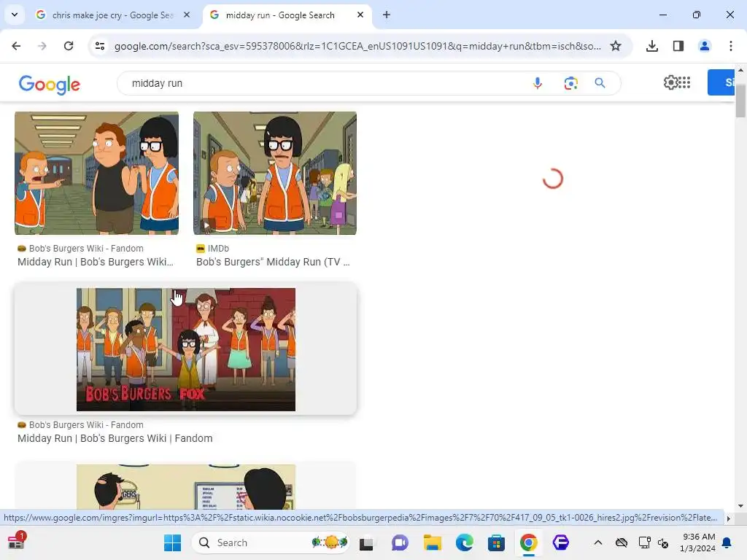Open the Bob's Burgers FOX group thumbnail

[186, 349]
